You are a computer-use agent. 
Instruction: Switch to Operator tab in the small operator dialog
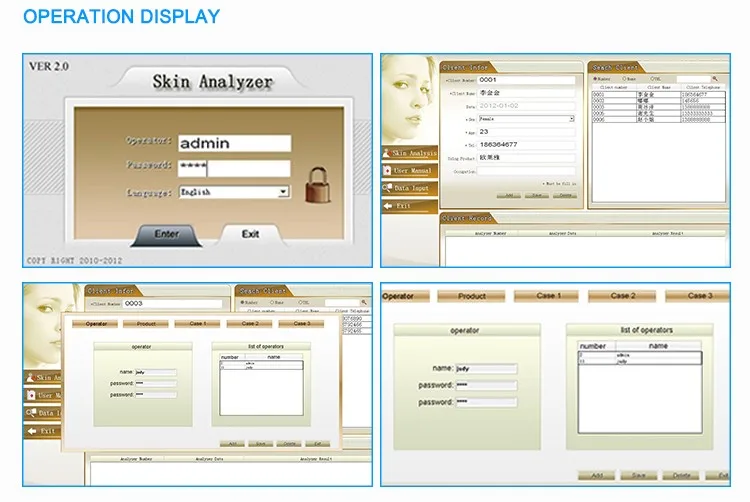pos(96,324)
